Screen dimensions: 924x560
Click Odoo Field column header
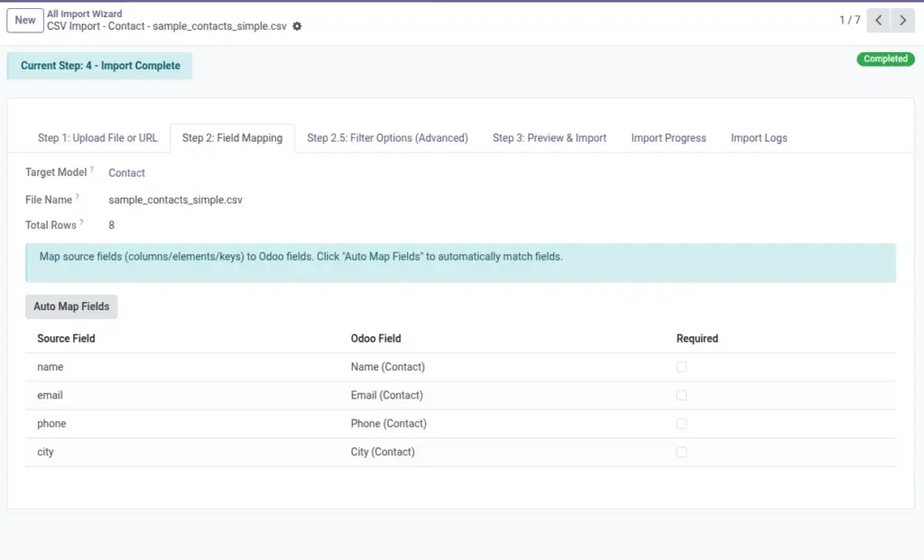click(375, 338)
